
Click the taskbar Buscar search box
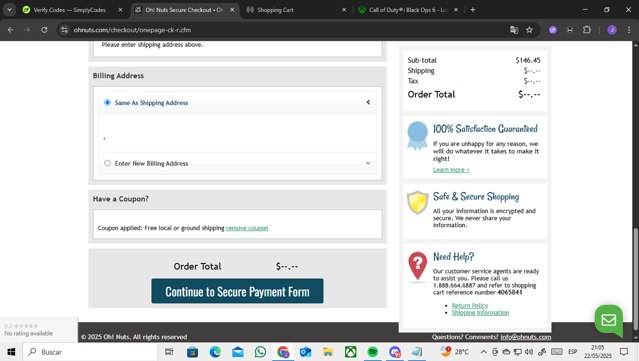(90, 352)
